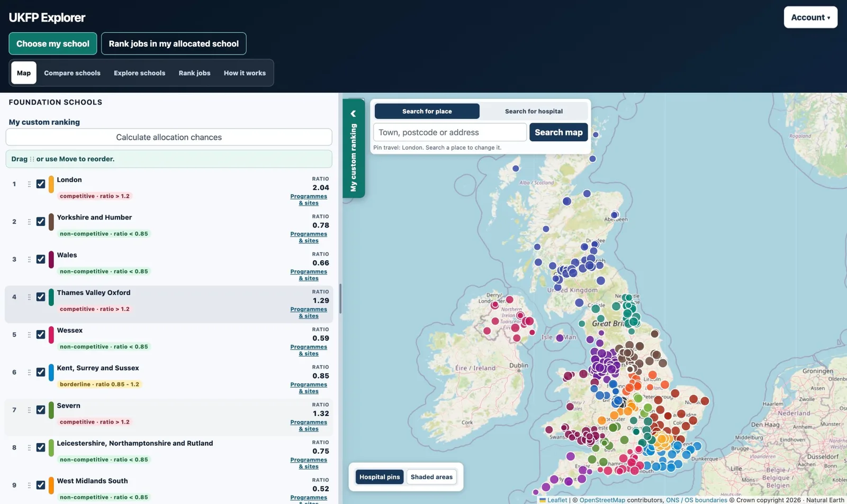The image size is (847, 504).
Task: Click Rank jobs in my allocated school
Action: coord(174,43)
